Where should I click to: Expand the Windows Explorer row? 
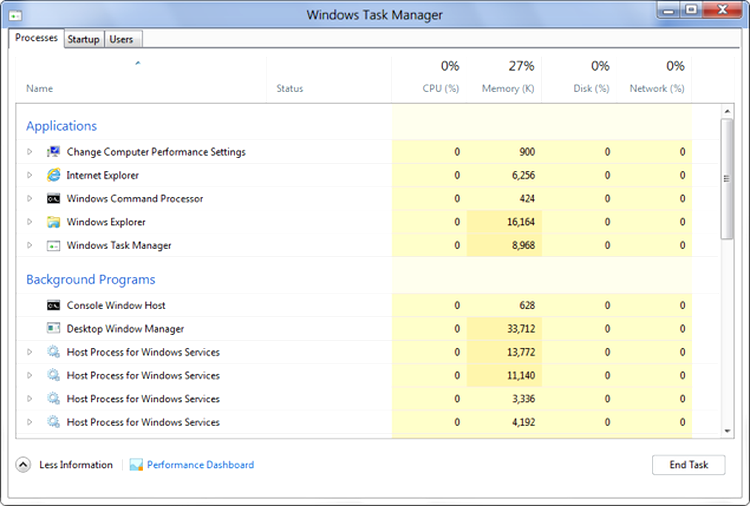(x=30, y=222)
